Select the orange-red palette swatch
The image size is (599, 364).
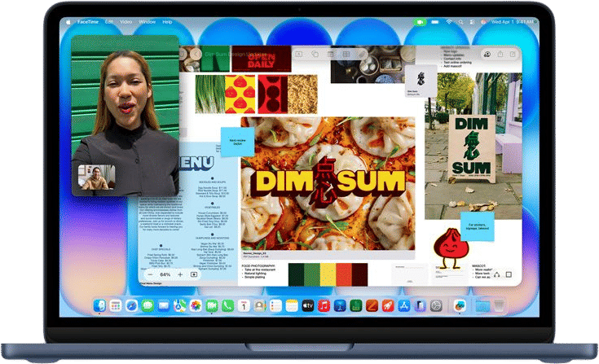tap(344, 274)
